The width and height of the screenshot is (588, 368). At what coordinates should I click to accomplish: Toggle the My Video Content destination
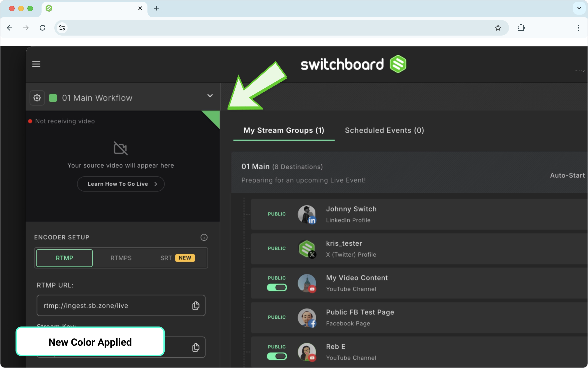277,288
